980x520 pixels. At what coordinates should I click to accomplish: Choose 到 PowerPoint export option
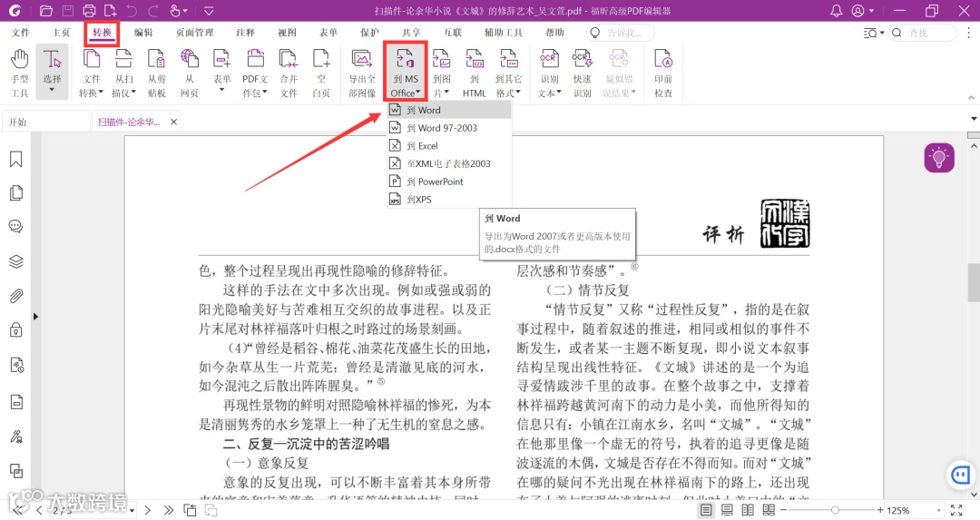[x=449, y=182]
